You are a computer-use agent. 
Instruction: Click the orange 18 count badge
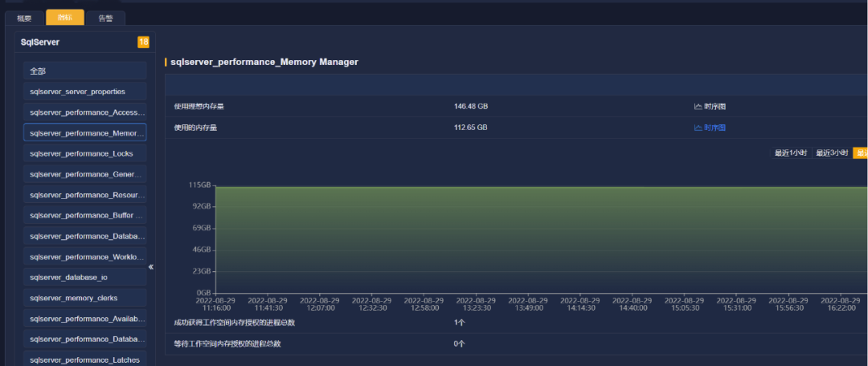pyautogui.click(x=143, y=42)
